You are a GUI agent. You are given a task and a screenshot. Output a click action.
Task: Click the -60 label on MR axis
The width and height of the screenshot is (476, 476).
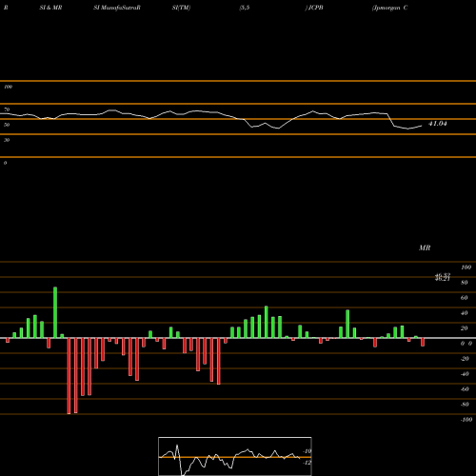click(x=465, y=389)
